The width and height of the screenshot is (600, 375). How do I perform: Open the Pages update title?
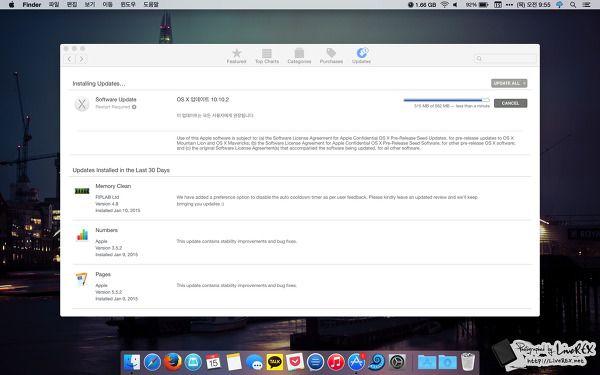(103, 274)
